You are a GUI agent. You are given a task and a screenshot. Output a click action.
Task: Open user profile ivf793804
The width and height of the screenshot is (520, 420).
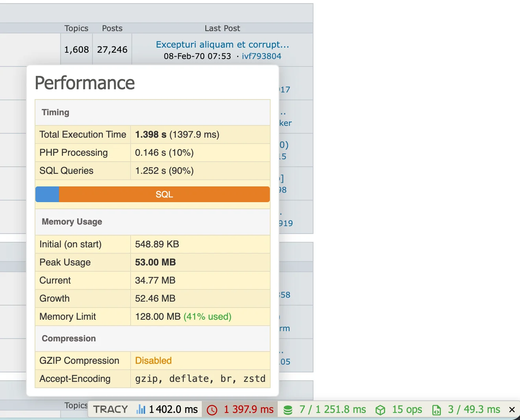(x=262, y=56)
